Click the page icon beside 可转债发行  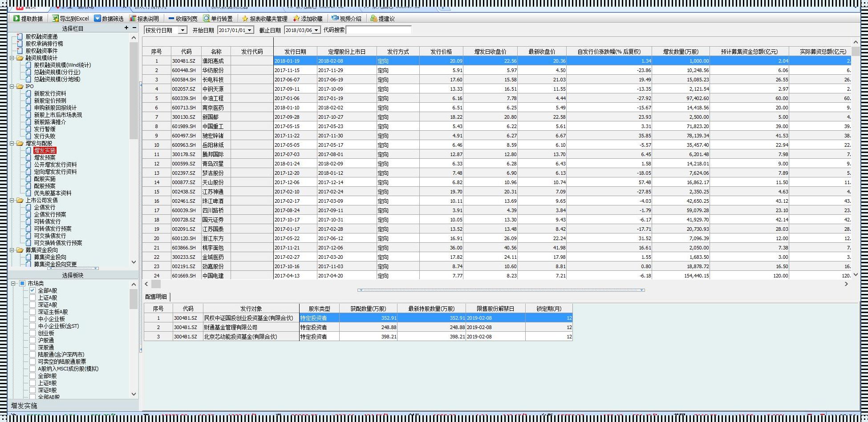[28, 221]
